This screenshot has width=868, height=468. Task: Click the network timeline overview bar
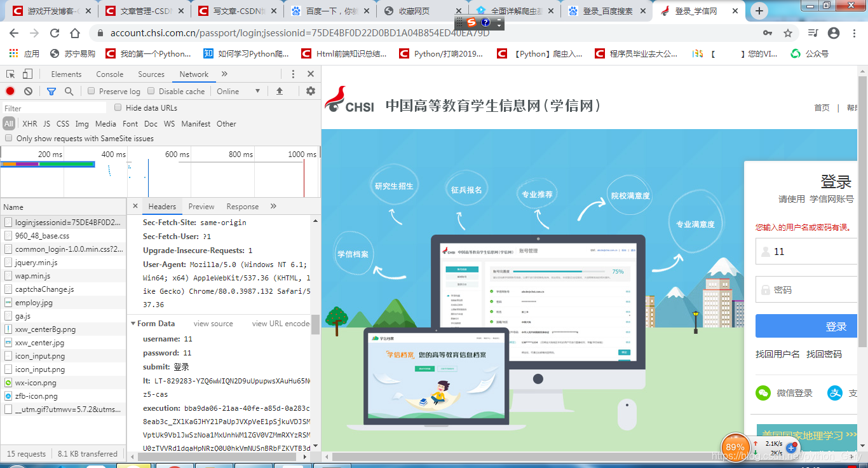coord(48,164)
